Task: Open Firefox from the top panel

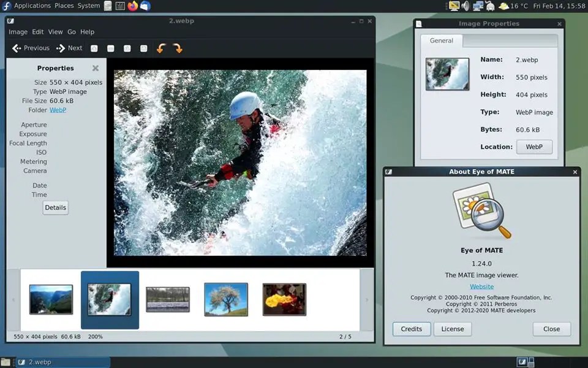Action: [x=134, y=6]
